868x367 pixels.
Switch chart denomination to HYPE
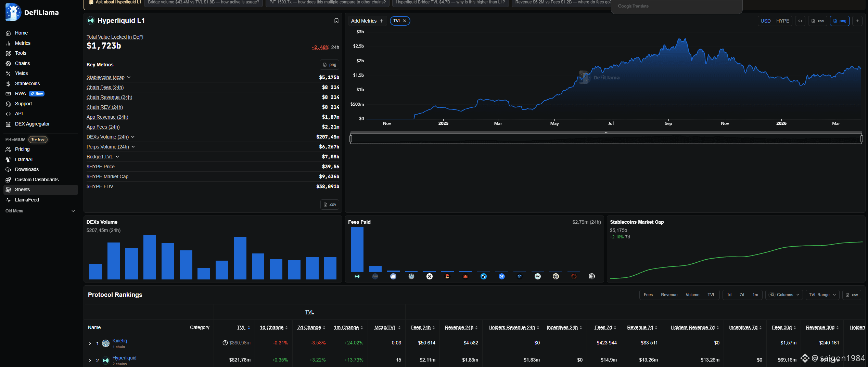(782, 21)
